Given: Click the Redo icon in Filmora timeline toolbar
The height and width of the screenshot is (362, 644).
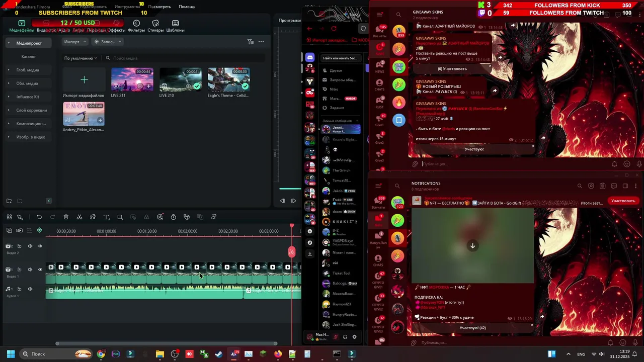Looking at the screenshot, I should tap(52, 217).
